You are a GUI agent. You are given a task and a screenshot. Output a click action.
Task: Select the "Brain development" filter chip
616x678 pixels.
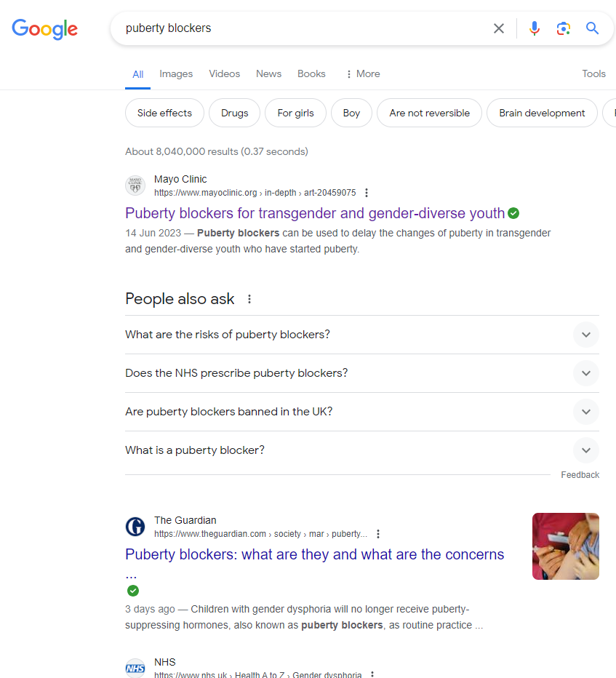pos(542,113)
